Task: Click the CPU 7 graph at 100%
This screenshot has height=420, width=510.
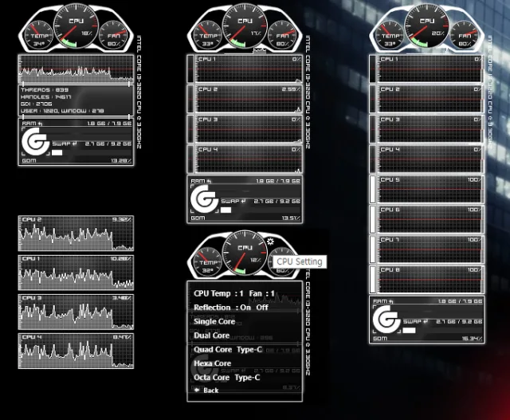Action: [x=430, y=249]
